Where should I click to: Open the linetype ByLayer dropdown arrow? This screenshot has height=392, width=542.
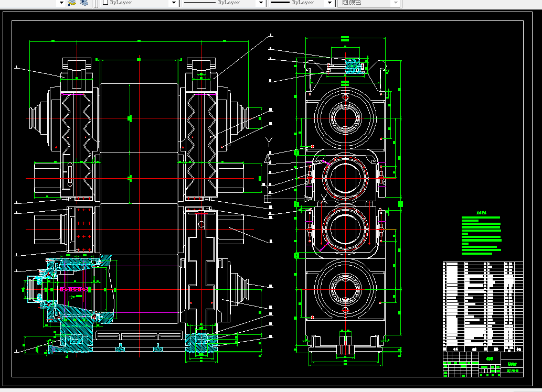pos(261,3)
